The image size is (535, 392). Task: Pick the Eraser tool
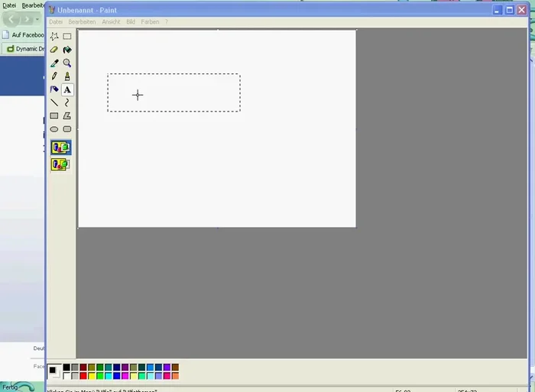pyautogui.click(x=54, y=50)
